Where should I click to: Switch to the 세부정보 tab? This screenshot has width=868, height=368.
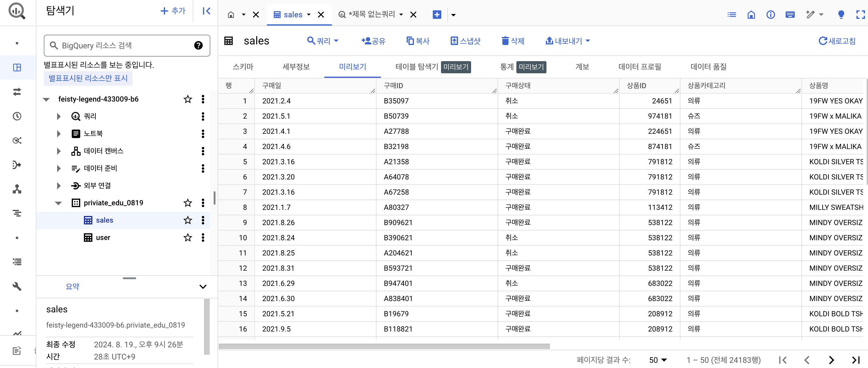tap(296, 66)
